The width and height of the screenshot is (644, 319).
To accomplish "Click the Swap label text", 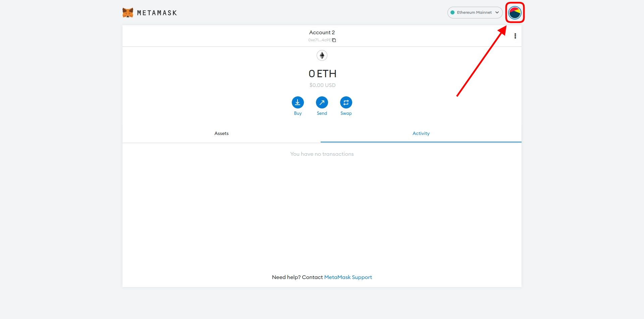I will pyautogui.click(x=346, y=113).
